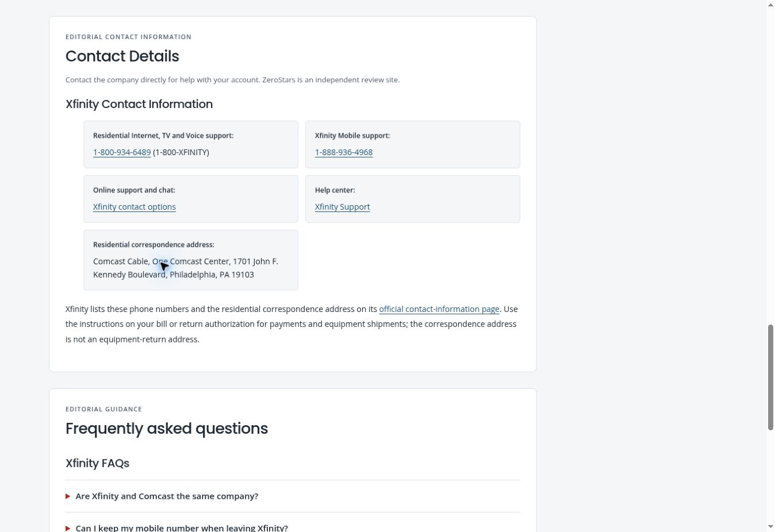Call the 1-800-934-6489 residential support number
The height and width of the screenshot is (532, 775).
pyautogui.click(x=122, y=152)
